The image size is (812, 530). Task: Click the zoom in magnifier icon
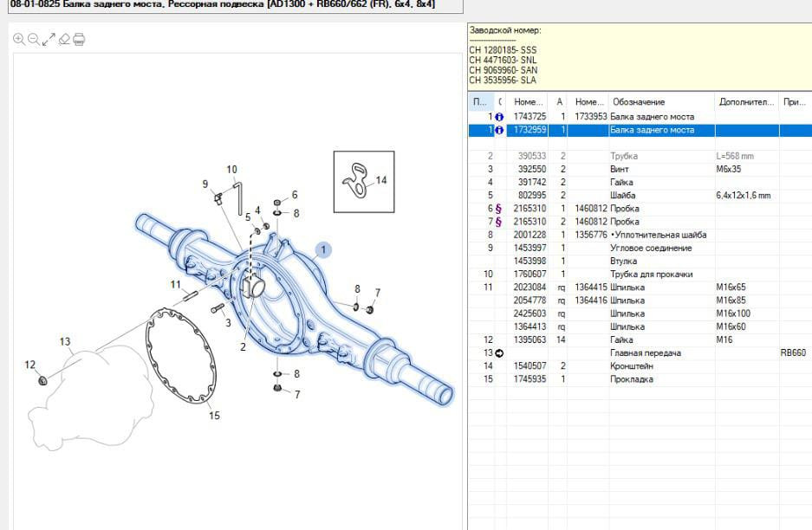18,39
